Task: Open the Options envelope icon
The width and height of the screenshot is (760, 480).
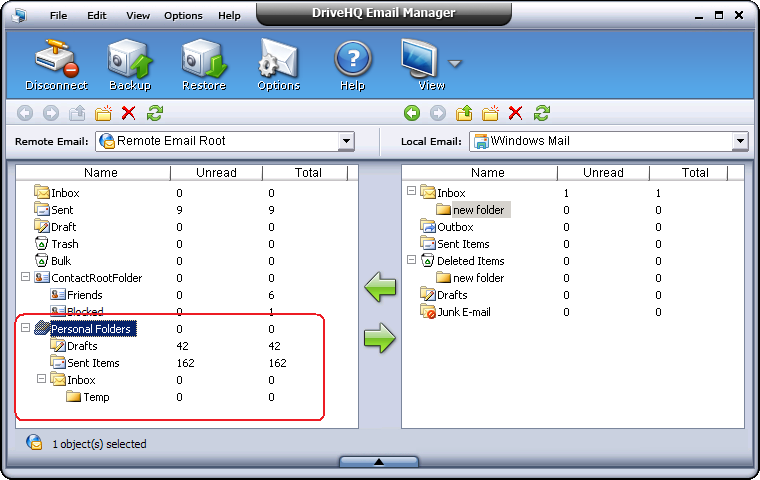Action: tap(278, 60)
